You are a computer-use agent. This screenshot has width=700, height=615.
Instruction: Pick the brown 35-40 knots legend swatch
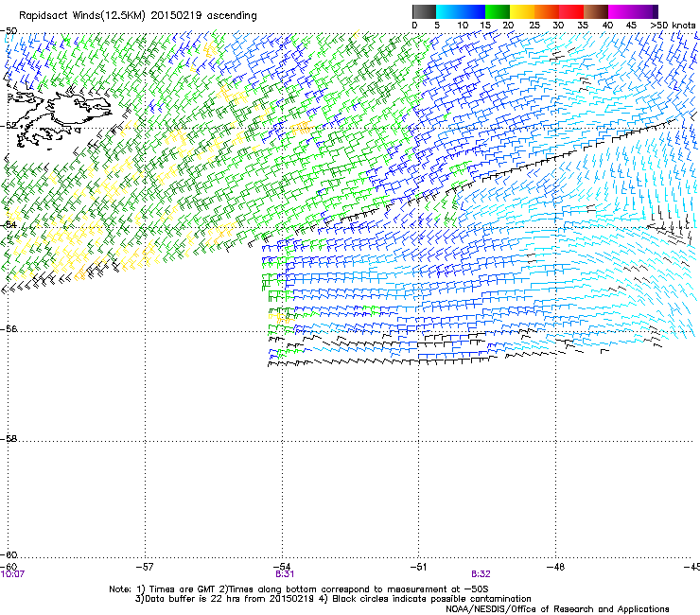coord(596,11)
